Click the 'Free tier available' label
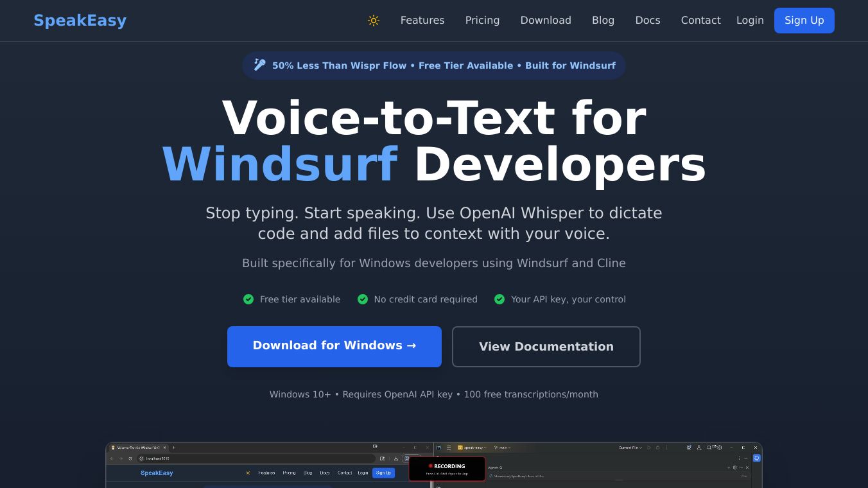 [x=300, y=299]
